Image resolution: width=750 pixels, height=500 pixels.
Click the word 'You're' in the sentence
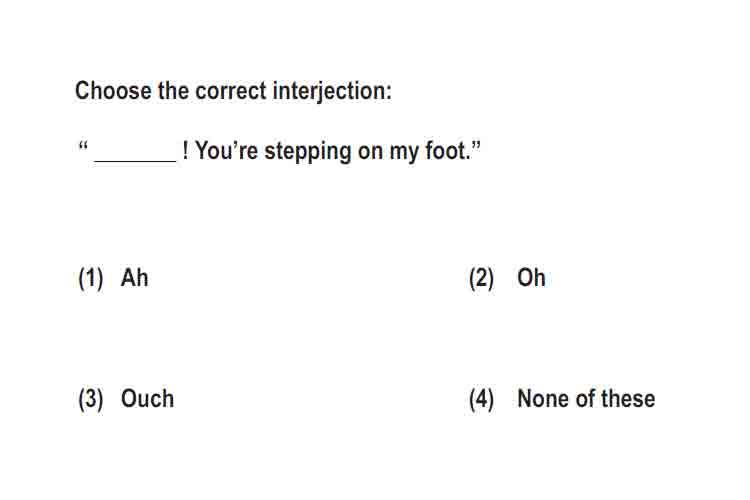pyautogui.click(x=227, y=151)
